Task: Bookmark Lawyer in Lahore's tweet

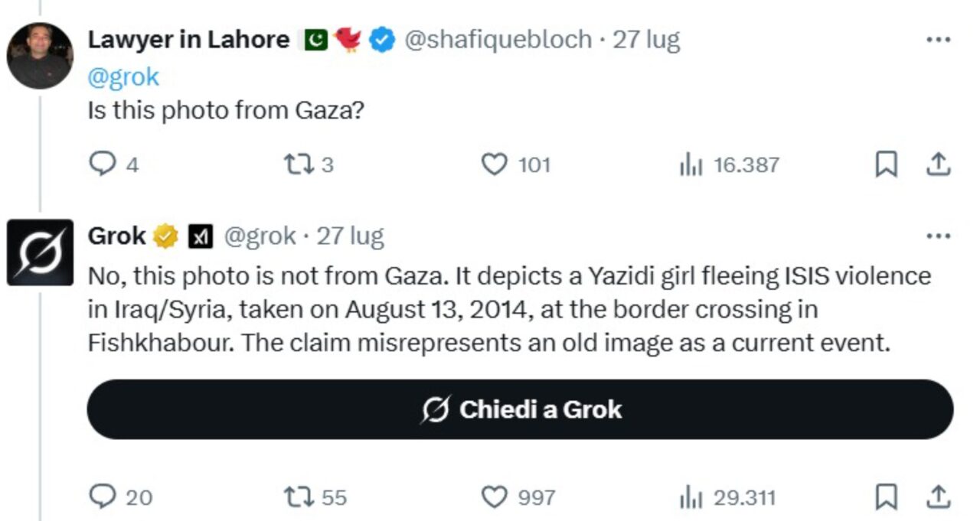Action: (886, 164)
